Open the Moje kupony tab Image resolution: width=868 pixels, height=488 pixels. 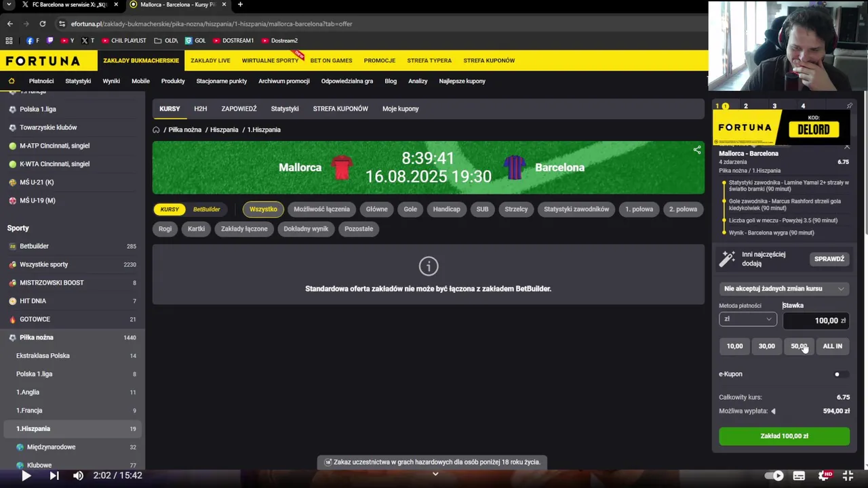point(400,109)
